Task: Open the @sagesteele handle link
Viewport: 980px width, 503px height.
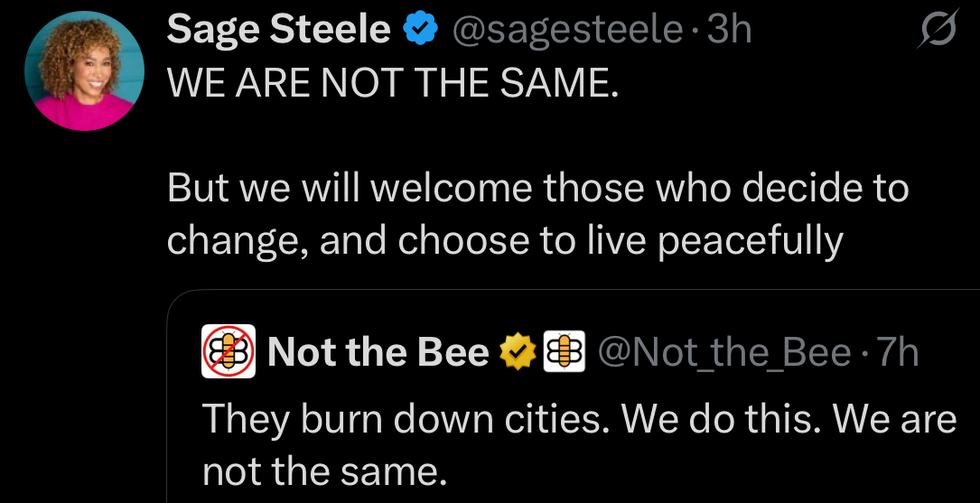Action: (566, 31)
